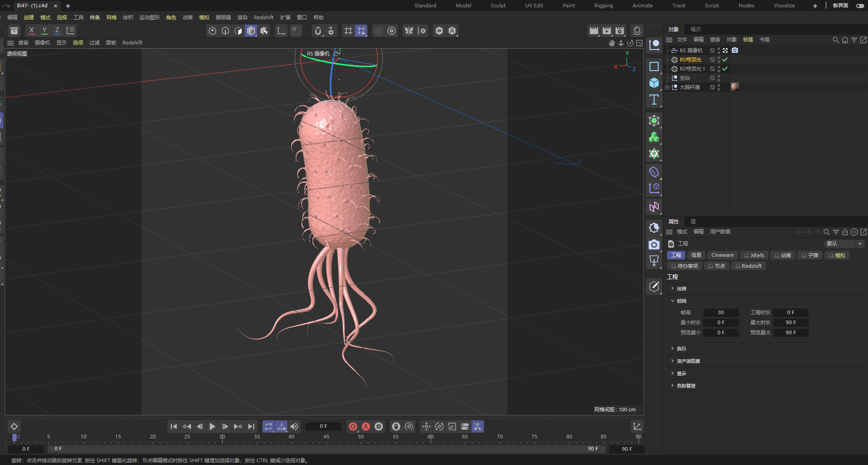Viewport: 868px width, 465px height.
Task: Expand the 资产浏览器 section
Action: pos(672,361)
